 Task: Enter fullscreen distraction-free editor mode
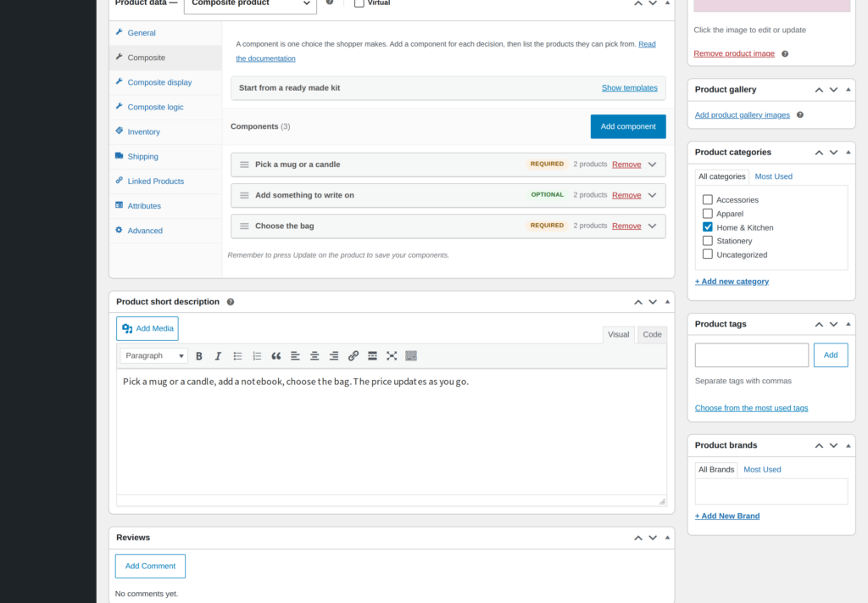(392, 356)
